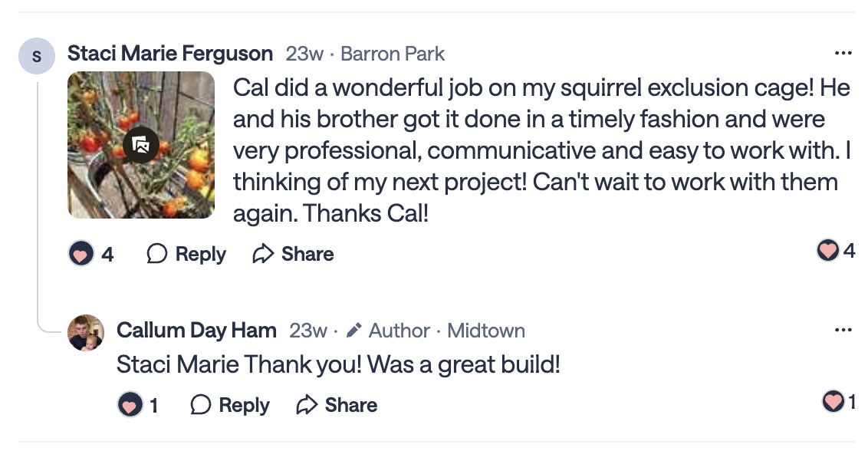The image size is (868, 451).
Task: Click the Author badge with pencil icon
Action: [x=388, y=331]
